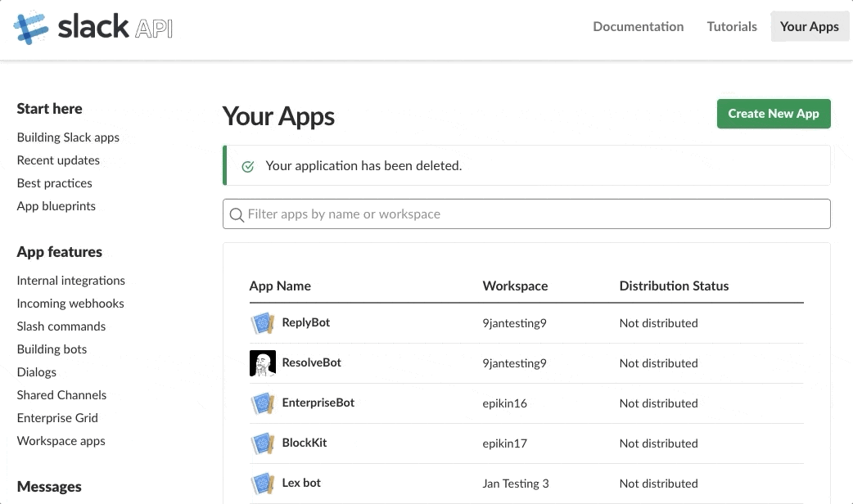Select the Your Apps tab
Screen dimensions: 853x504
(809, 26)
